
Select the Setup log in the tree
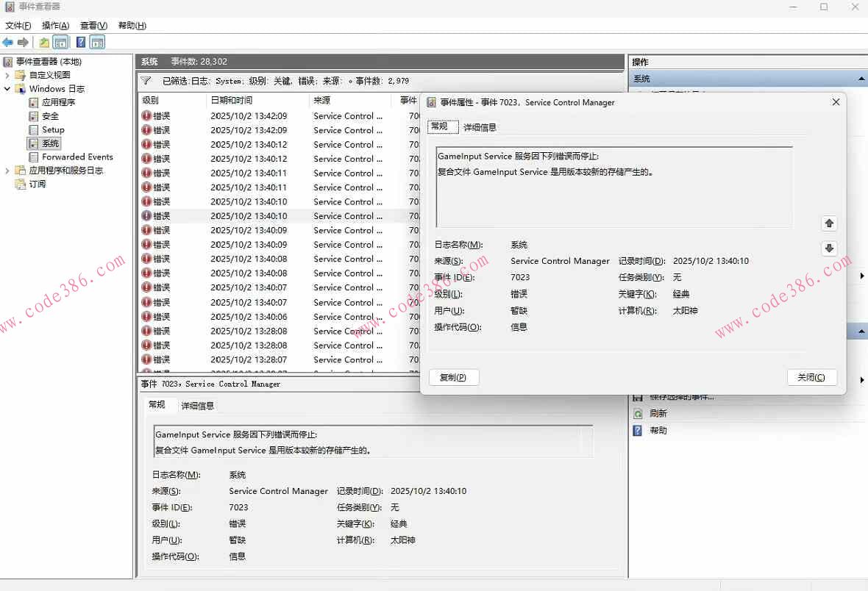[x=53, y=129]
